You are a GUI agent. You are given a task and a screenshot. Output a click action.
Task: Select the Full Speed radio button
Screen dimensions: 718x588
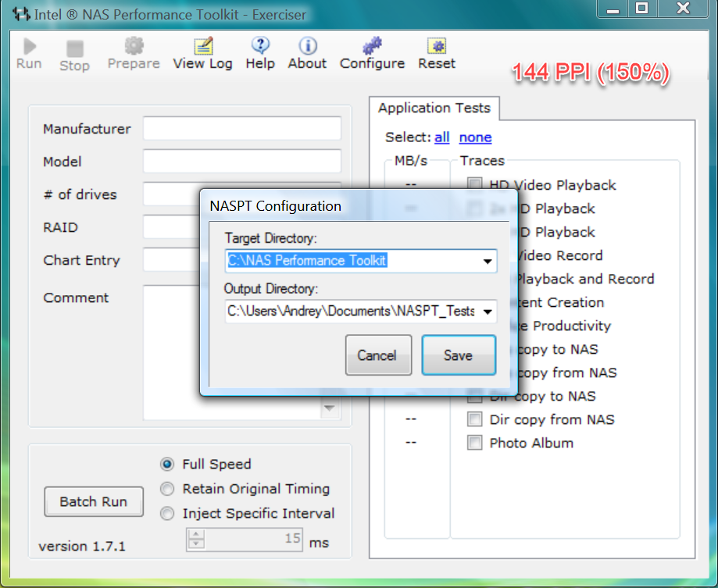(167, 464)
